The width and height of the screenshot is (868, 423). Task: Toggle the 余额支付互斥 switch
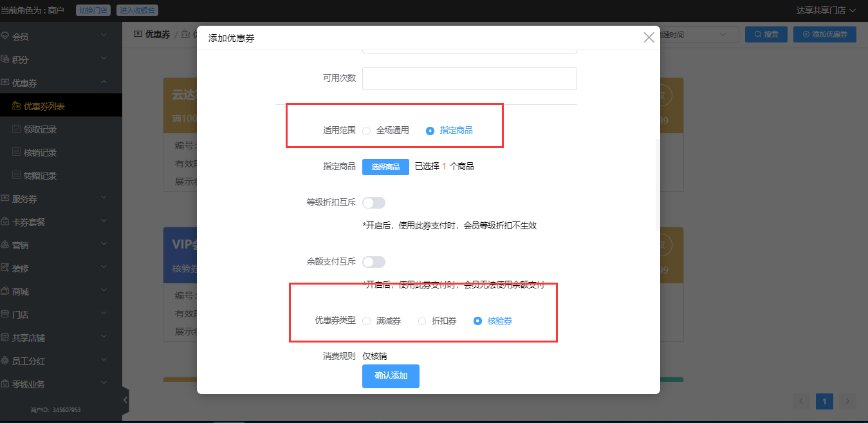click(374, 262)
